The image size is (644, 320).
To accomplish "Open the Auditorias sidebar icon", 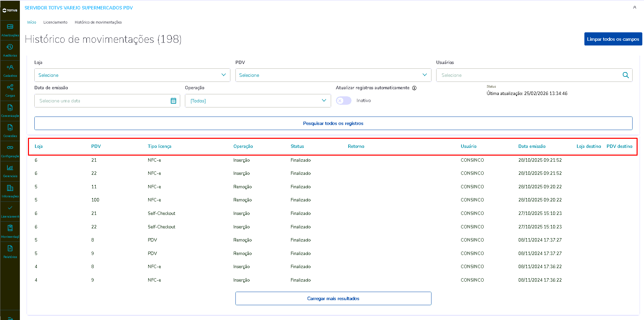I will 10,50.
